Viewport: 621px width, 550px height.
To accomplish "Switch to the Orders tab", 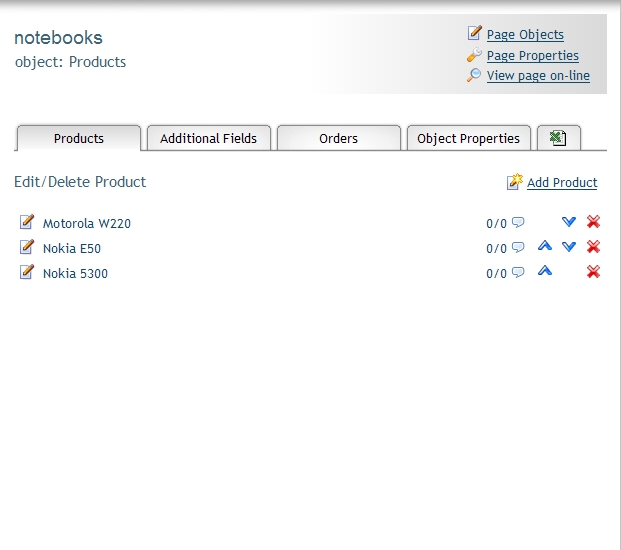I will (339, 138).
